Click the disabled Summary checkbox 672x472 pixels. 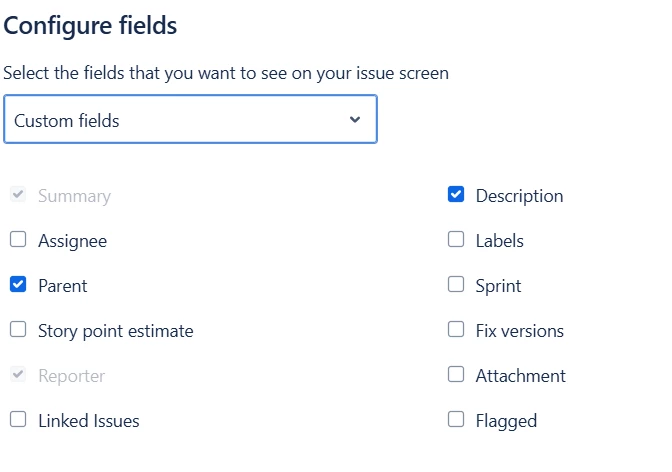click(18, 195)
